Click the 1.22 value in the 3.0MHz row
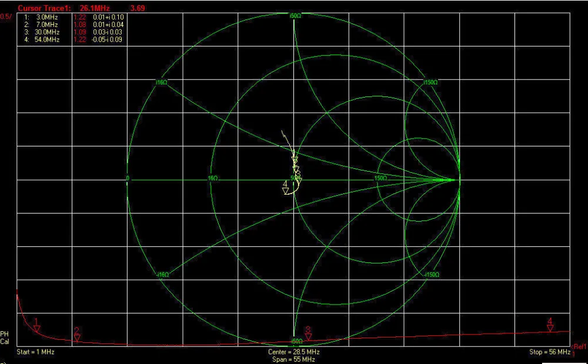Image resolution: width=588 pixels, height=364 pixels. tap(80, 17)
